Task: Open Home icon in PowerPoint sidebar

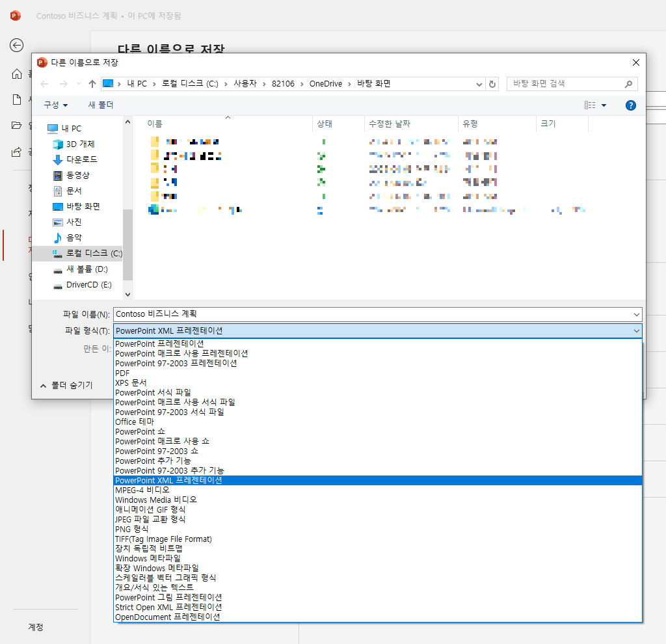Action: pos(16,74)
